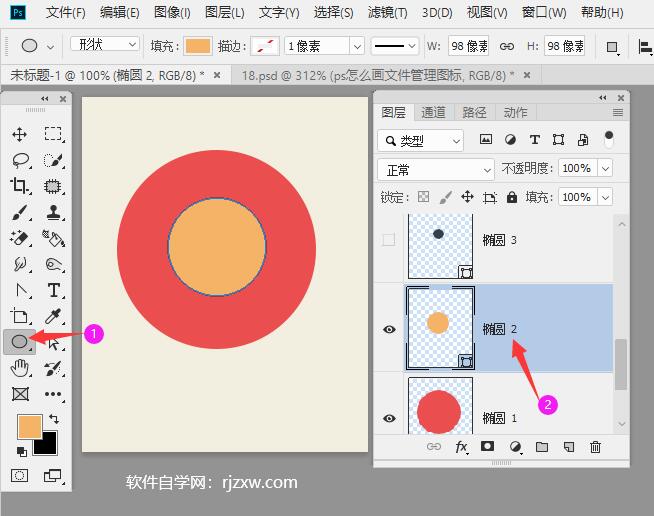Change the screen mode
Image resolution: width=654 pixels, height=516 pixels.
[53, 476]
